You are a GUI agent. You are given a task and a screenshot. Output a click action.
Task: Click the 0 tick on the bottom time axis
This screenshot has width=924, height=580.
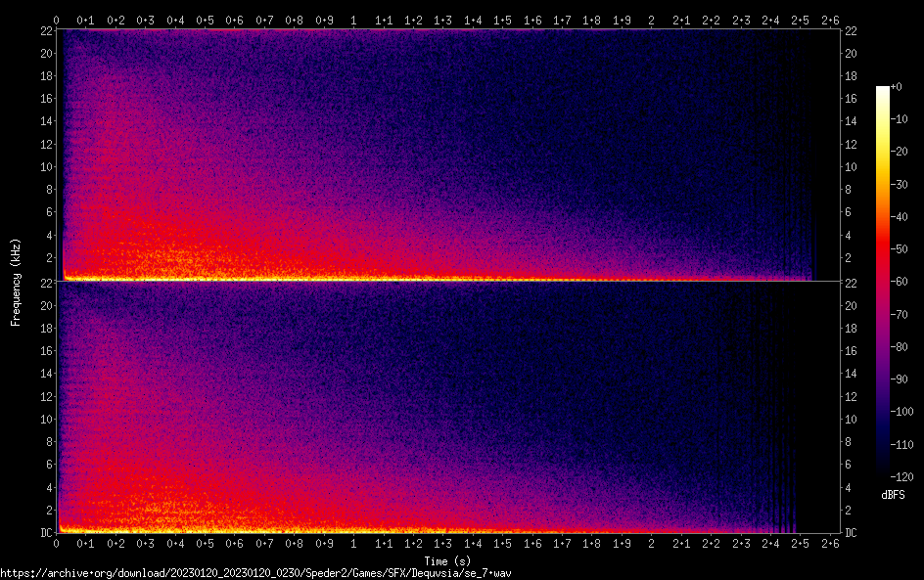tap(57, 543)
